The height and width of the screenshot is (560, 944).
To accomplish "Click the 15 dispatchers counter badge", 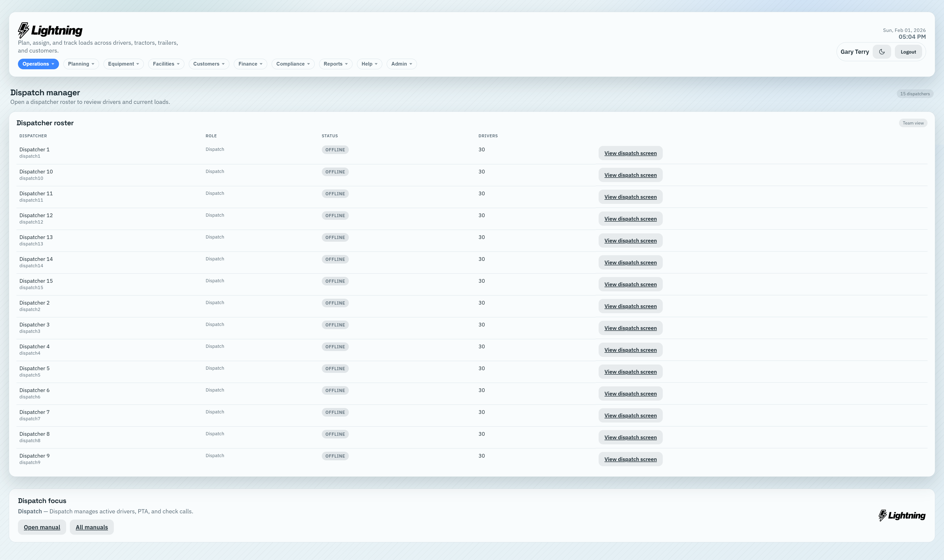I will click(x=914, y=94).
